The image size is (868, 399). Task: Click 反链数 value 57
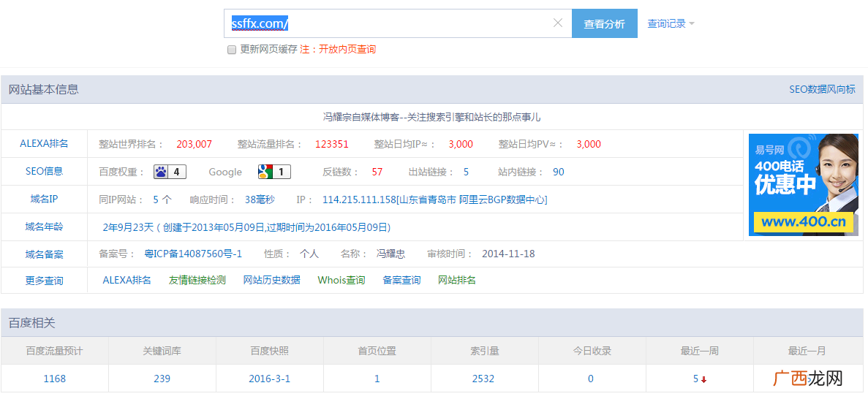377,172
